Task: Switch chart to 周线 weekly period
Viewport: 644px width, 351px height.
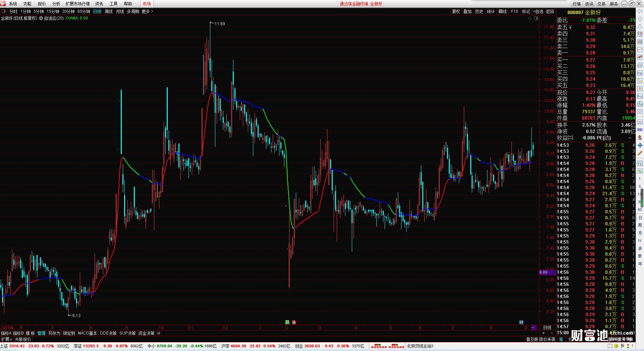Action: (x=109, y=11)
